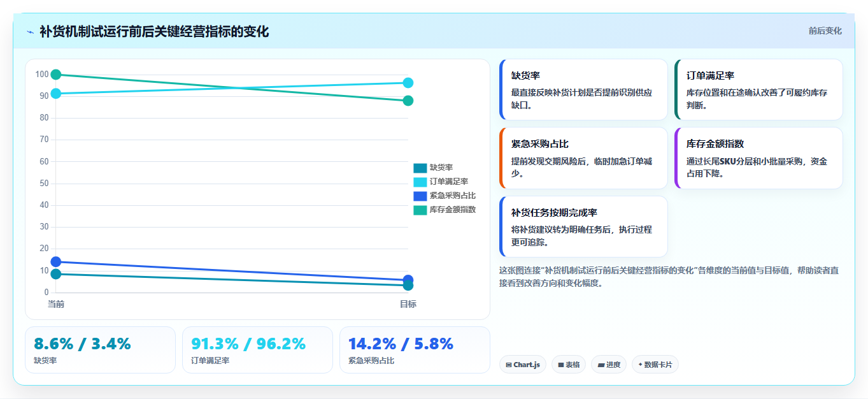Open the 订单满足率 description card
The image size is (868, 399).
pos(758,89)
